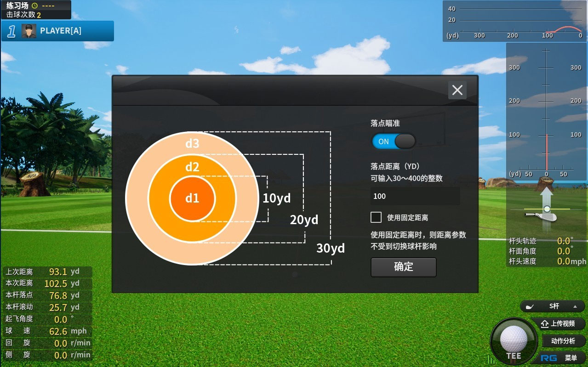Click the white aim marker on the club direction line
The width and height of the screenshot is (588, 367).
pos(547,209)
